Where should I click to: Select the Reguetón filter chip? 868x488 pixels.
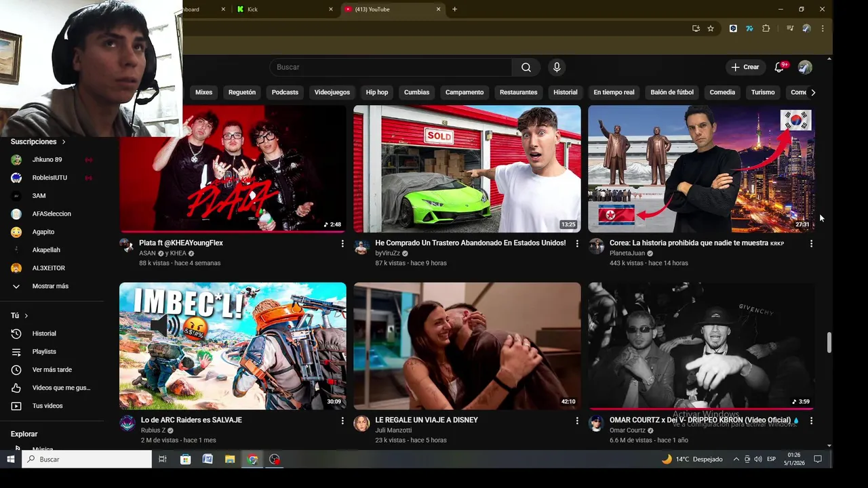point(242,92)
